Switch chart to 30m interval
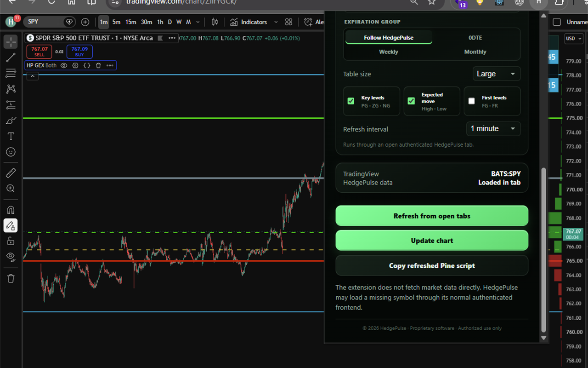The width and height of the screenshot is (588, 368). pyautogui.click(x=147, y=22)
